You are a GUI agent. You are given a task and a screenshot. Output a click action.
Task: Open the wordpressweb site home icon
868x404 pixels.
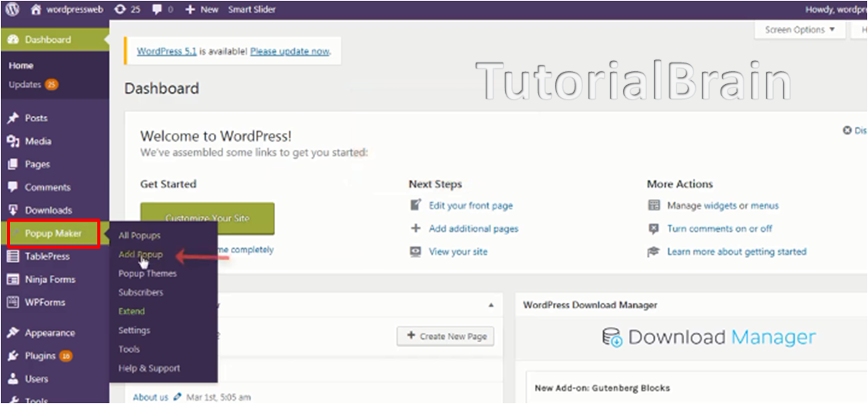coord(36,9)
